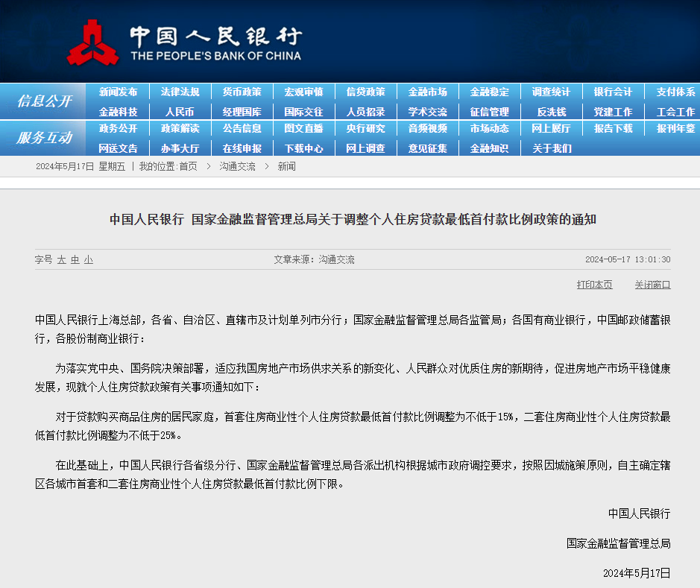Open 报刊年鉴 menu item
The height and width of the screenshot is (588, 700).
tap(675, 128)
